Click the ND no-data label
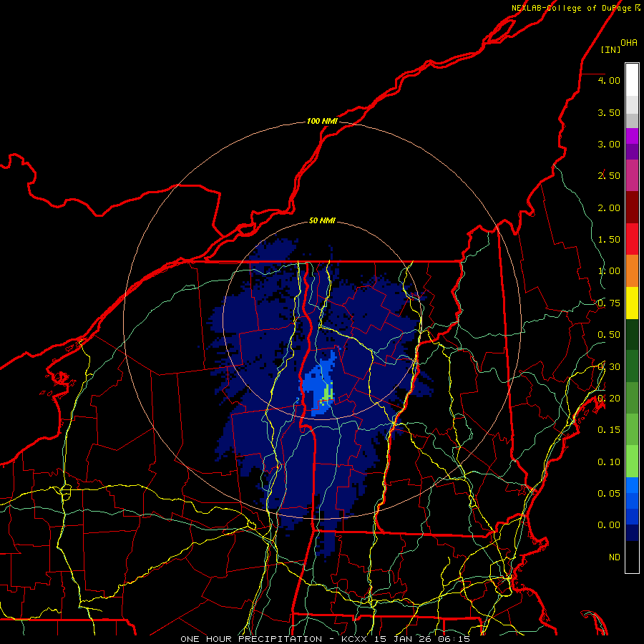The image size is (644, 644). click(x=615, y=557)
